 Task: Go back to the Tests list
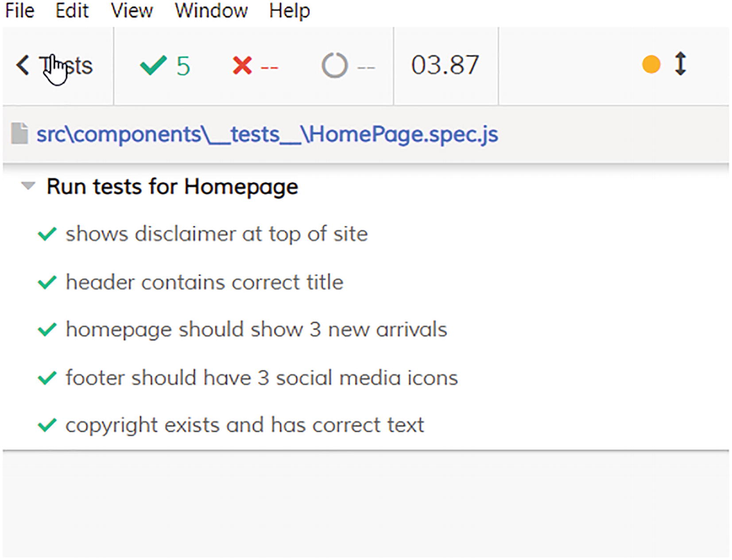[66, 66]
